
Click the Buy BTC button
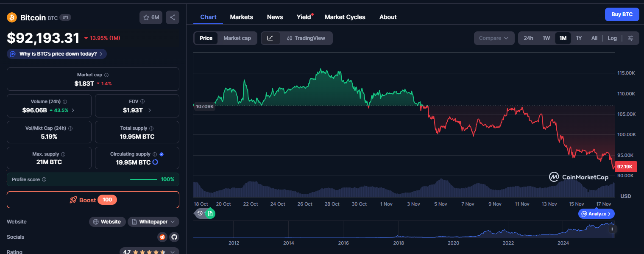[622, 14]
